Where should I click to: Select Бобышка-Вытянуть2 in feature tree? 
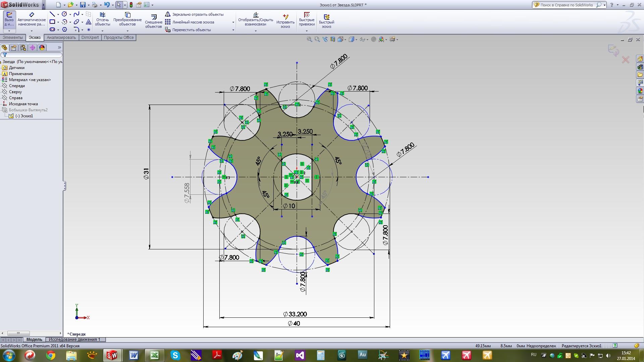(28, 110)
